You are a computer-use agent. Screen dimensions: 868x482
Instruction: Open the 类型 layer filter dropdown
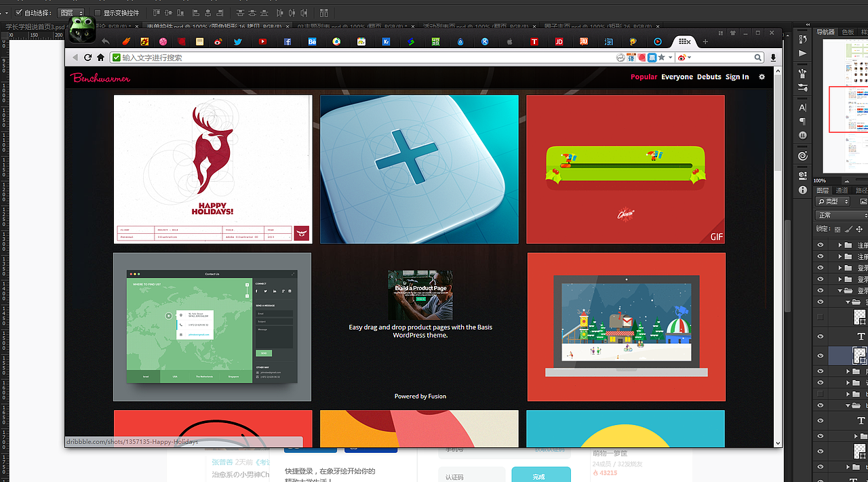click(833, 201)
